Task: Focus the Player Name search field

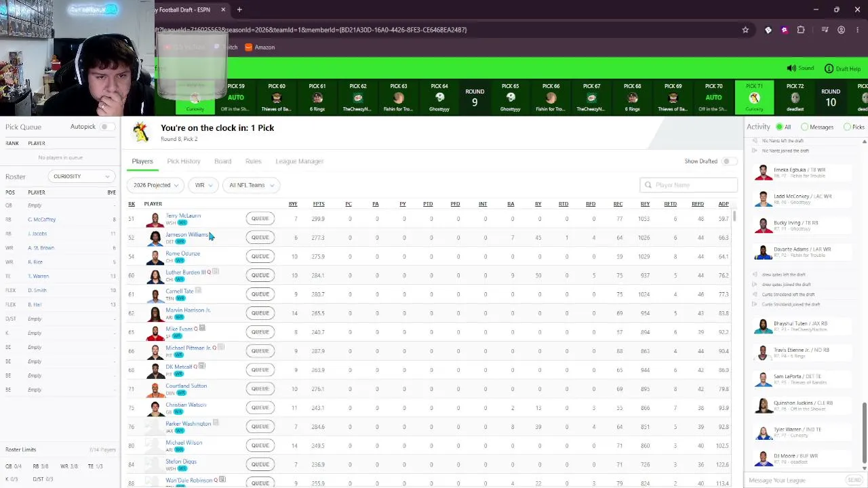Action: click(x=688, y=185)
